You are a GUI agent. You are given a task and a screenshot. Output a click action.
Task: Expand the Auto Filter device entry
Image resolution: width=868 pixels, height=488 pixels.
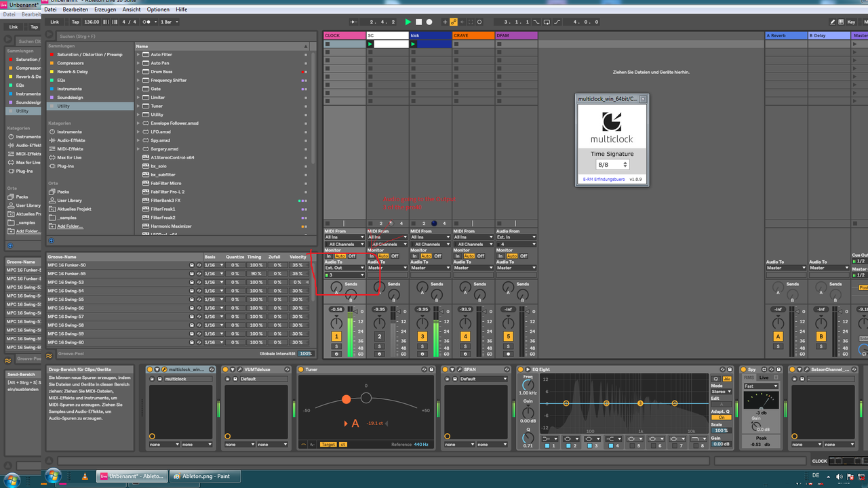pyautogui.click(x=138, y=54)
